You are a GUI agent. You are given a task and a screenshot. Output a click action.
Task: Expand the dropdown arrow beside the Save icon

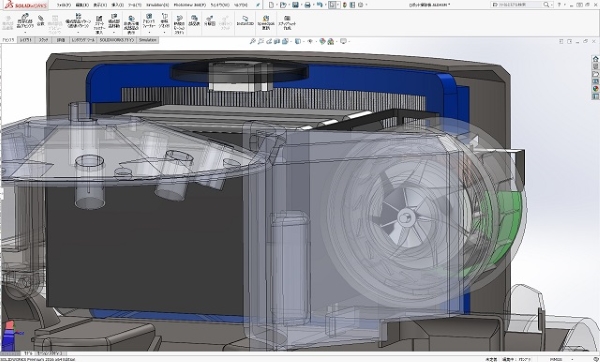pyautogui.click(x=301, y=5)
